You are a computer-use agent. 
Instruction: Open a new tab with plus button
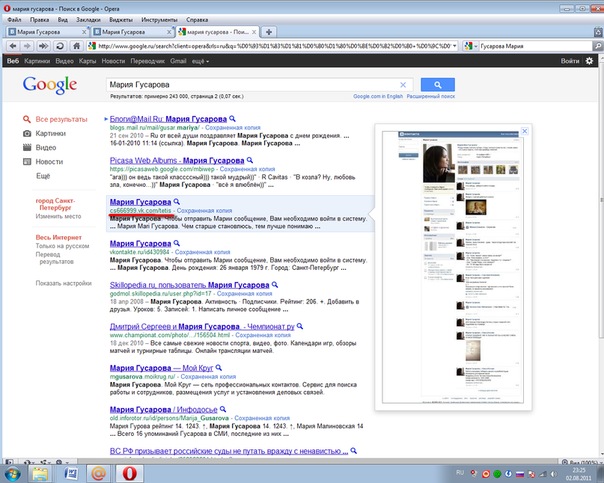pos(269,32)
